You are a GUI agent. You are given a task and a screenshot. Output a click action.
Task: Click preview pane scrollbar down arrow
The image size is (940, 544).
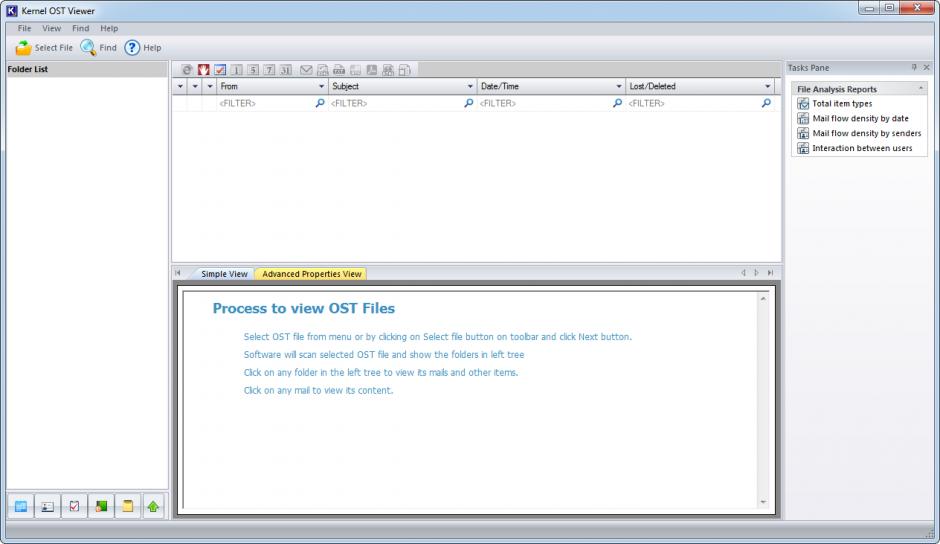tap(763, 502)
